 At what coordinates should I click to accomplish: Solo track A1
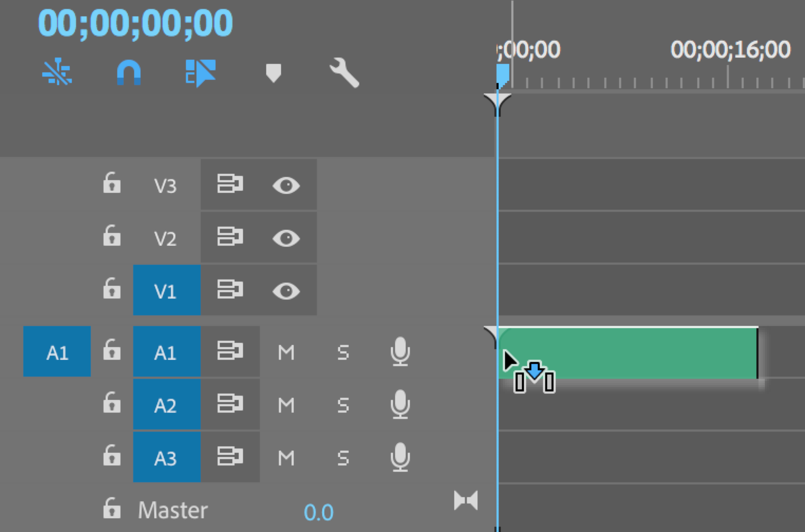343,352
